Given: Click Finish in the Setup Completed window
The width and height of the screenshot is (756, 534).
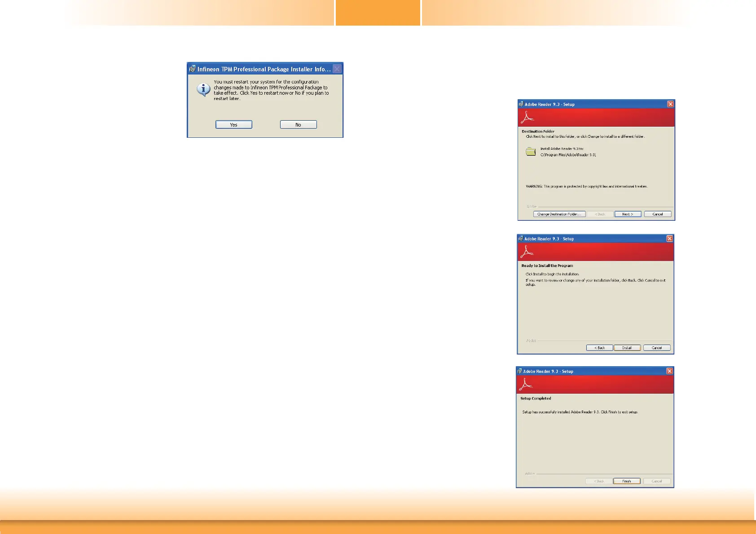Looking at the screenshot, I should (627, 481).
